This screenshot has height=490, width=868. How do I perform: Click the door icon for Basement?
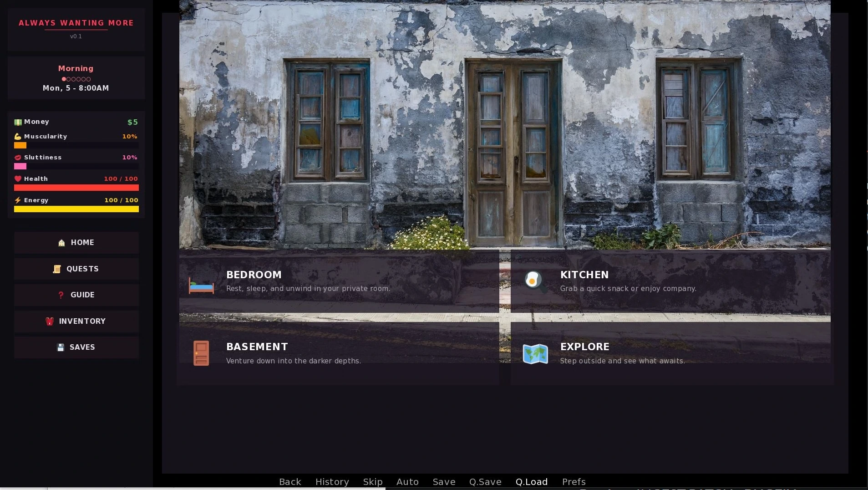coord(201,353)
